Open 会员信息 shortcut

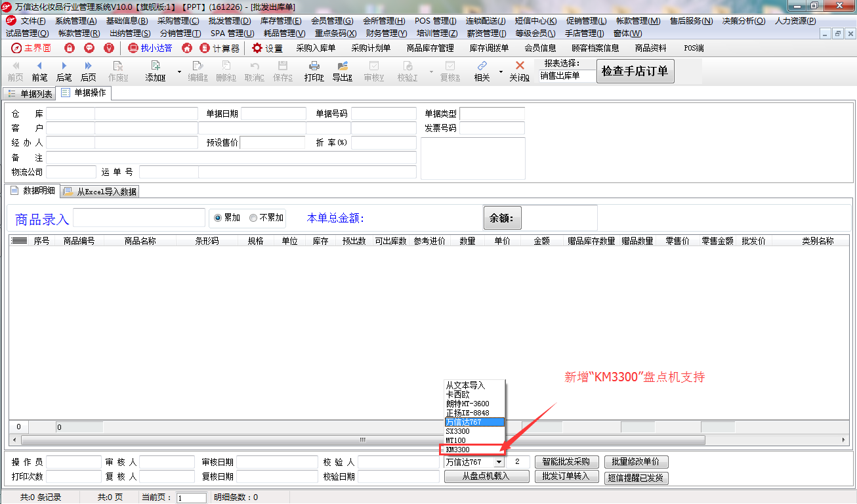540,48
